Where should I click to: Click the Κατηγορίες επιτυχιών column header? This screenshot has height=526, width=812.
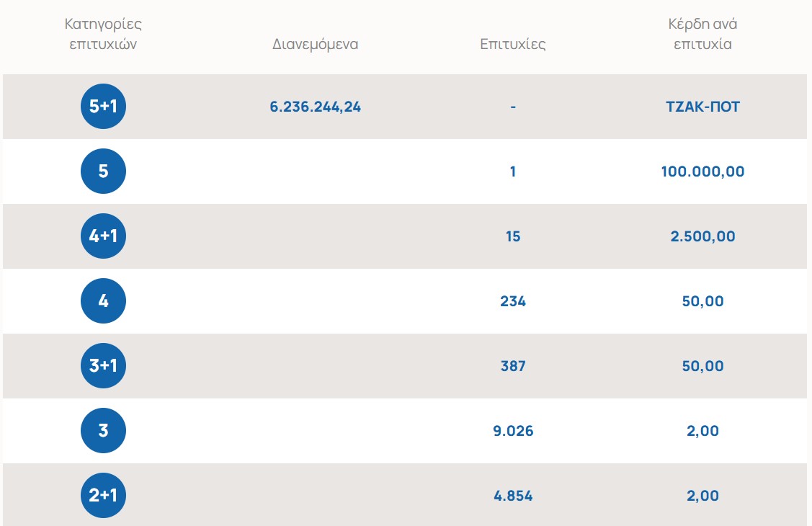[103, 34]
